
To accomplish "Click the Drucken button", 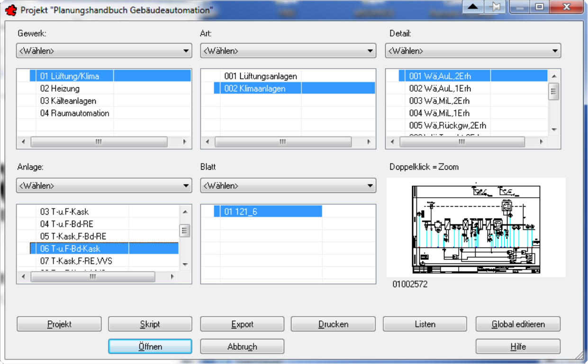I will 333,324.
